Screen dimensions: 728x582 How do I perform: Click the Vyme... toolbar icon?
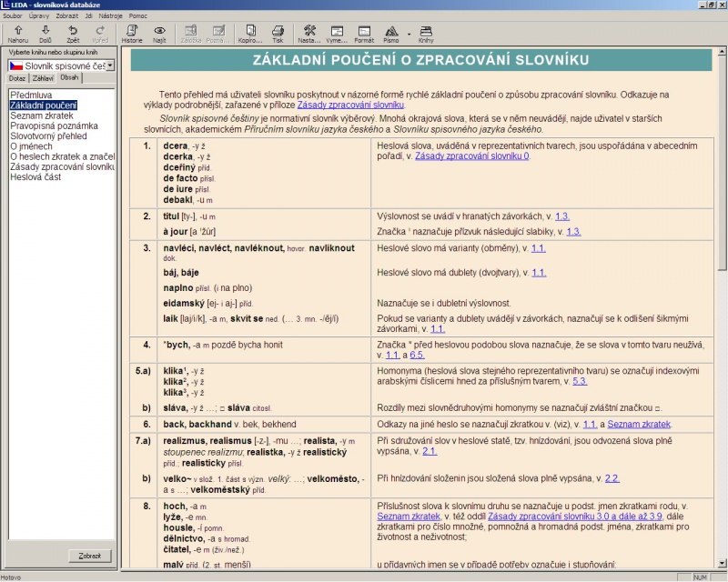pos(337,34)
